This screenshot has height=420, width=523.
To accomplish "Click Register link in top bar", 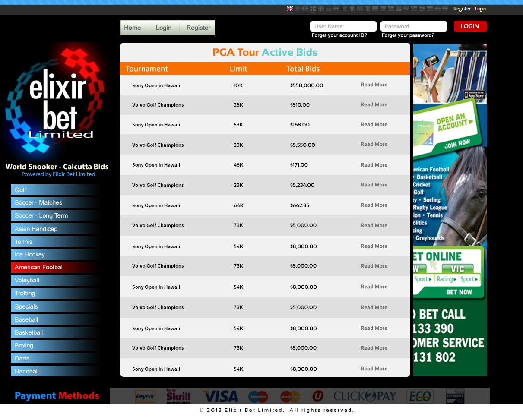I will click(462, 9).
